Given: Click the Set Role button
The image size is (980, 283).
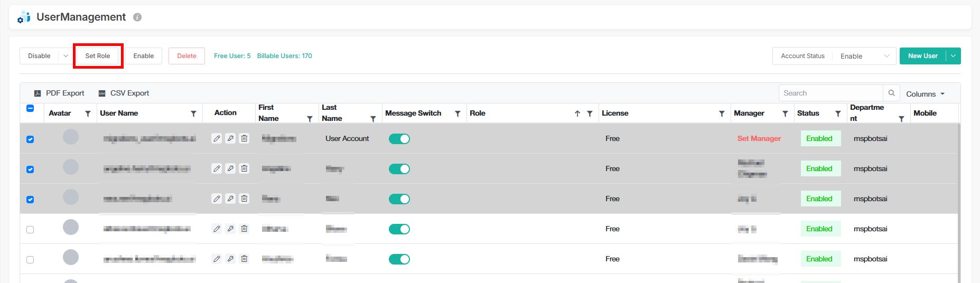Looking at the screenshot, I should [98, 56].
